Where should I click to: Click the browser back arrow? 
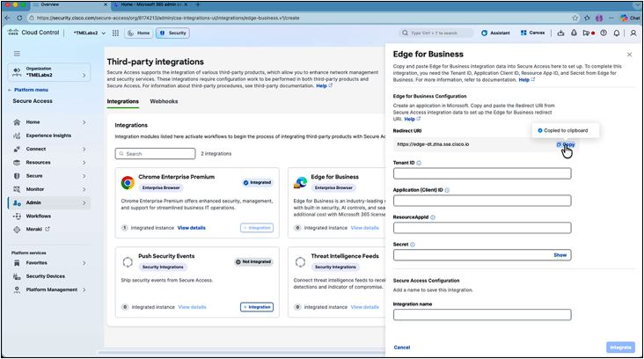[7, 18]
